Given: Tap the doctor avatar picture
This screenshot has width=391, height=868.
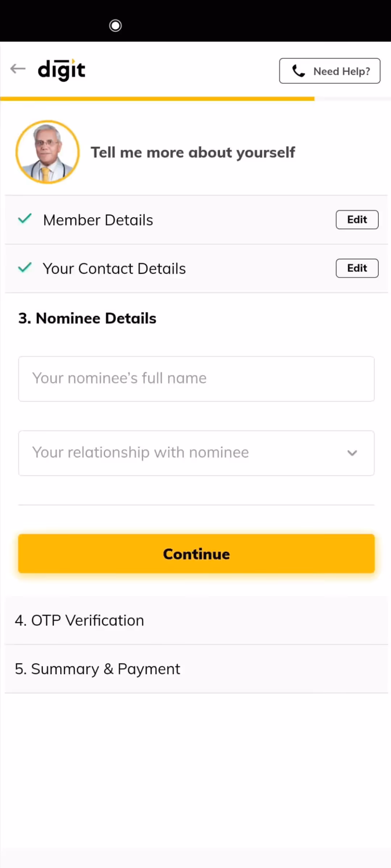Looking at the screenshot, I should click(x=47, y=152).
